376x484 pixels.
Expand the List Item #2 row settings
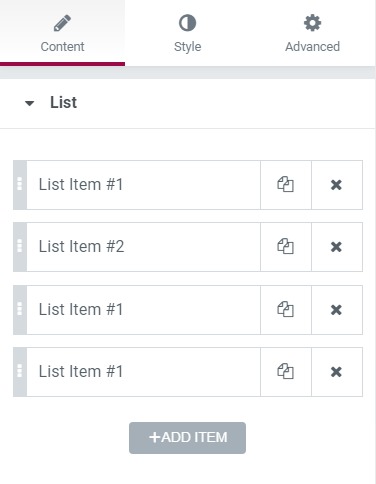pyautogui.click(x=143, y=247)
